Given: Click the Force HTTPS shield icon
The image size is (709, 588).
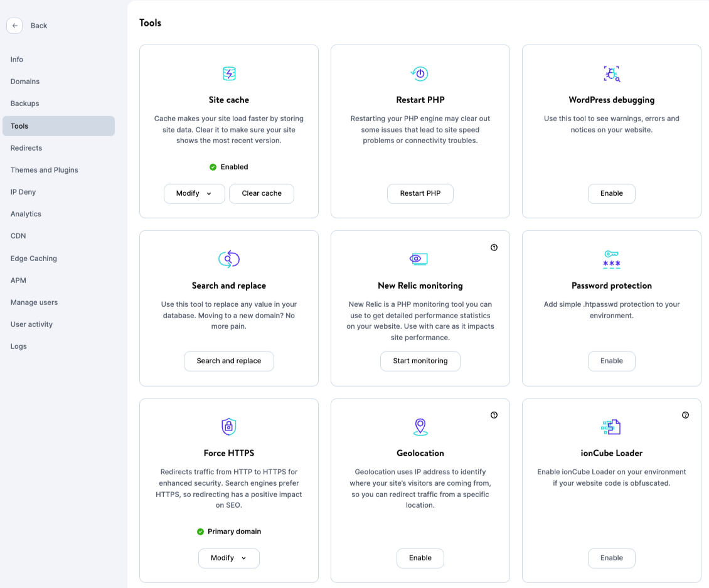Looking at the screenshot, I should [229, 426].
